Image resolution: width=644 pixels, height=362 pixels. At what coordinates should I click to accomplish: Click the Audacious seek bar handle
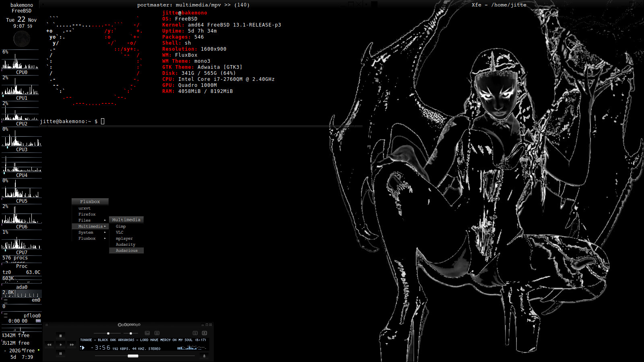[x=133, y=356]
